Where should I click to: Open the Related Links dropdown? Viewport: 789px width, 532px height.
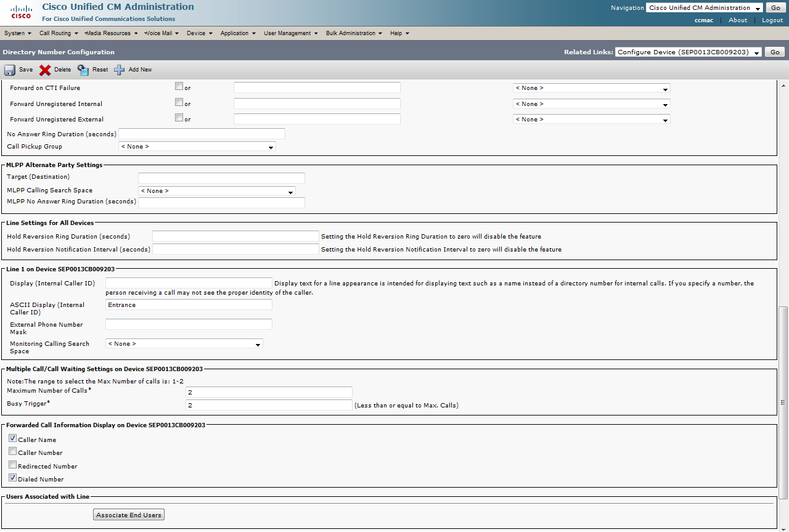[x=689, y=52]
